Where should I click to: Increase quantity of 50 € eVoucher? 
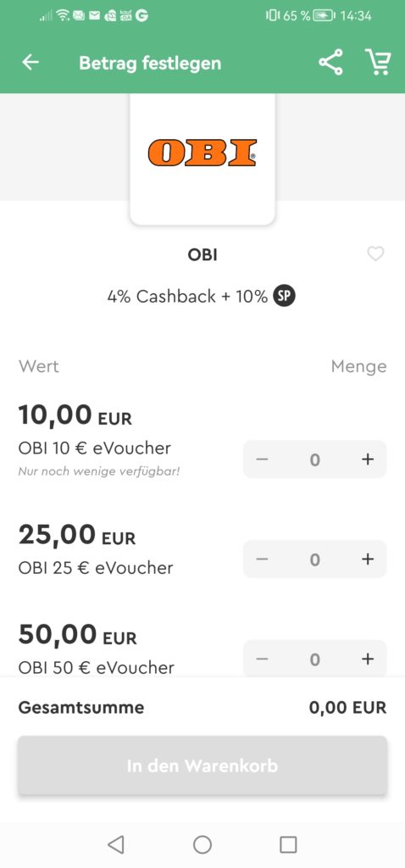coord(368,659)
